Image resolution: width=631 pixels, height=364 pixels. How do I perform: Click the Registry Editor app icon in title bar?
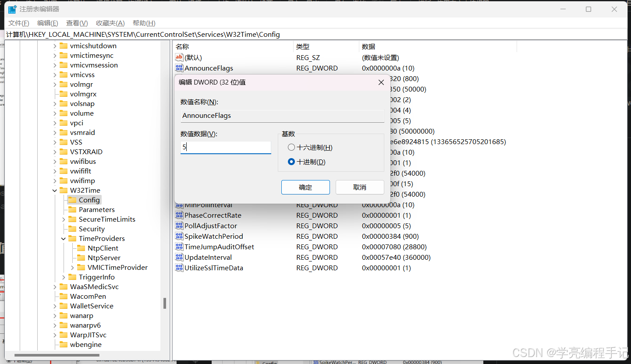(x=12, y=9)
